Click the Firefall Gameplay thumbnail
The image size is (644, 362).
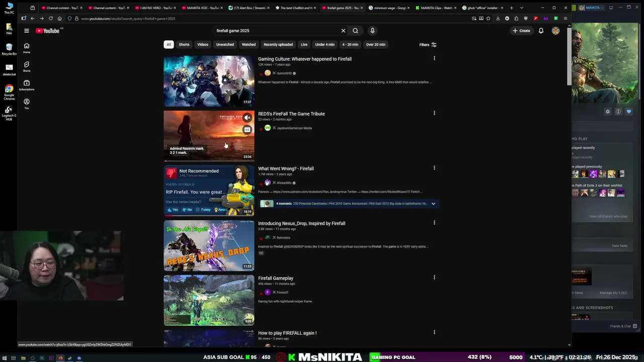(x=209, y=300)
